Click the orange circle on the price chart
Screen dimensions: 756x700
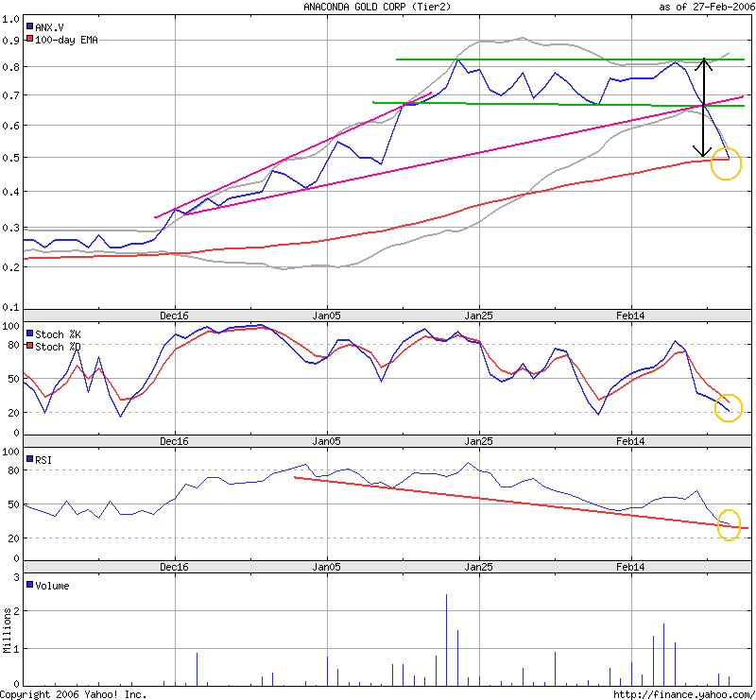[x=724, y=162]
